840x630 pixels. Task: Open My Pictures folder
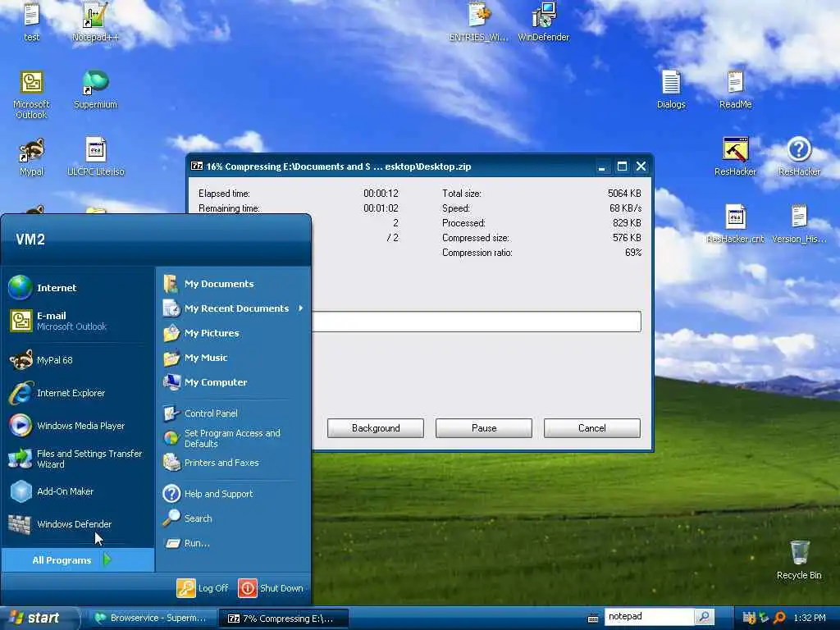tap(233, 333)
